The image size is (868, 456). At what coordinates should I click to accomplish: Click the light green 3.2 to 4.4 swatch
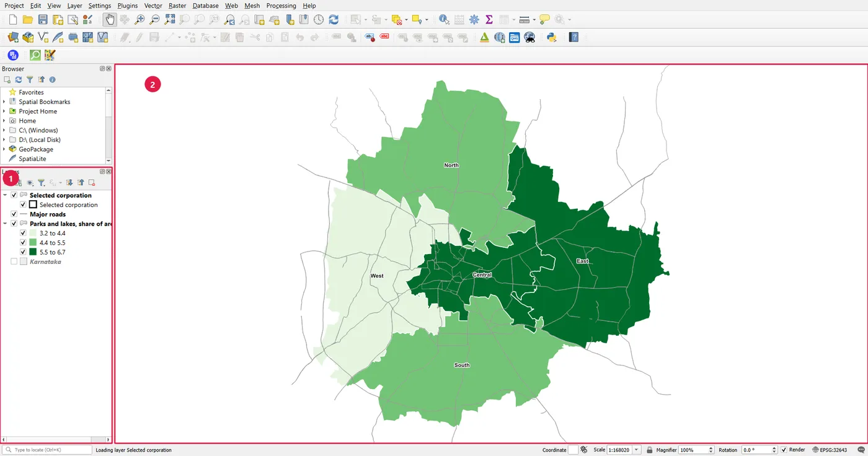pyautogui.click(x=33, y=233)
